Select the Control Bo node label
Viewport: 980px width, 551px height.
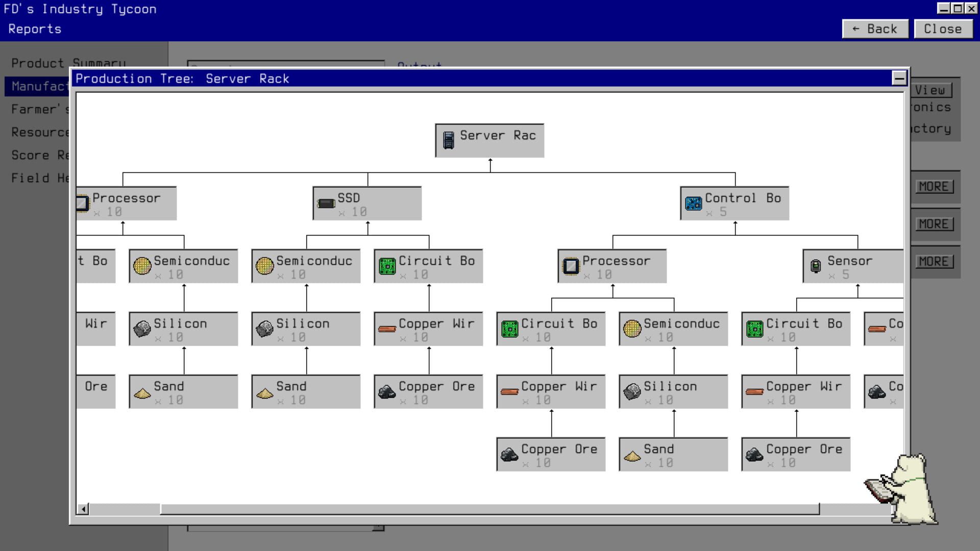pyautogui.click(x=743, y=198)
